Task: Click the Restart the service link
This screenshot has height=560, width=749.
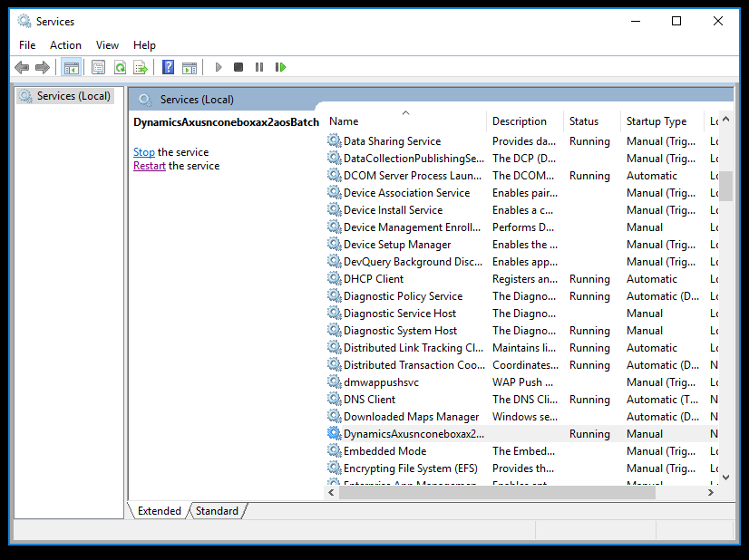Action: 149,166
